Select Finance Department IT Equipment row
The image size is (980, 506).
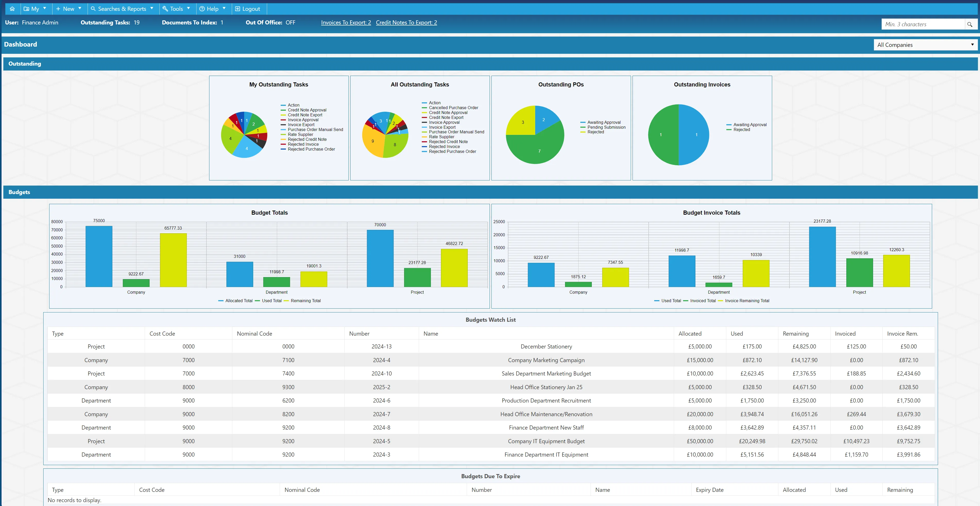pos(546,455)
